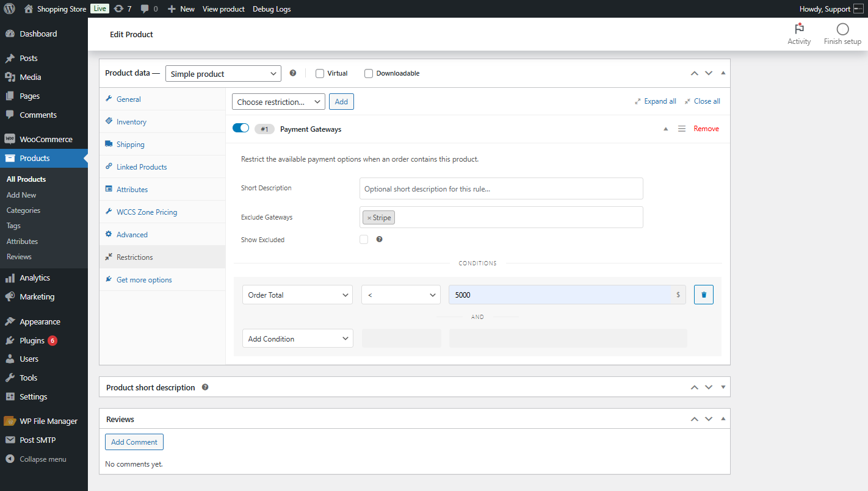
Task: Click the Add Comment button
Action: (x=134, y=442)
